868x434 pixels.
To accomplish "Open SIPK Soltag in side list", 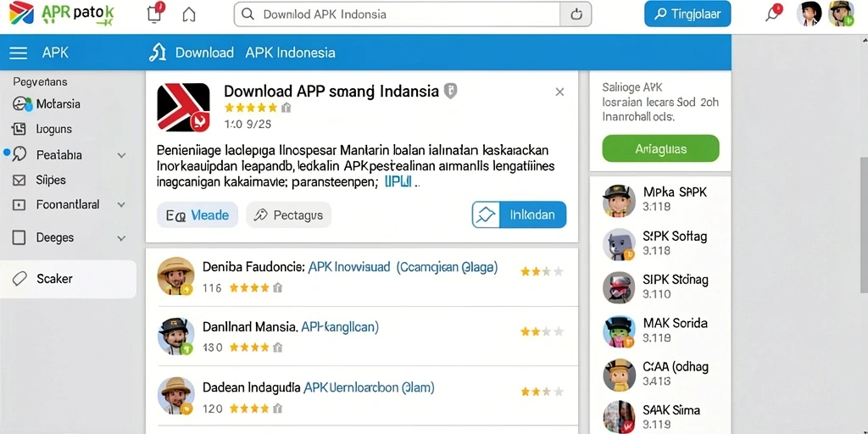I will (x=675, y=236).
